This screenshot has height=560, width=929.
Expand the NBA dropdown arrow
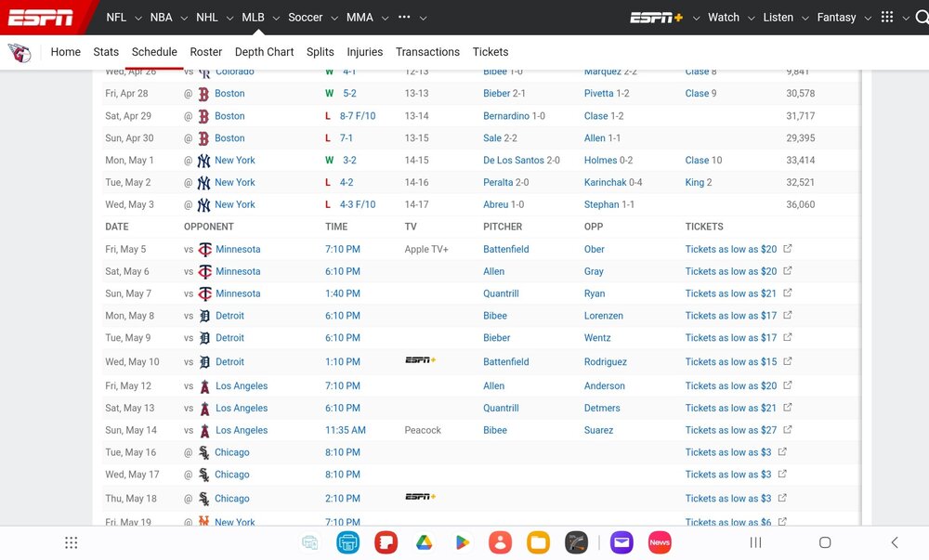pos(184,19)
